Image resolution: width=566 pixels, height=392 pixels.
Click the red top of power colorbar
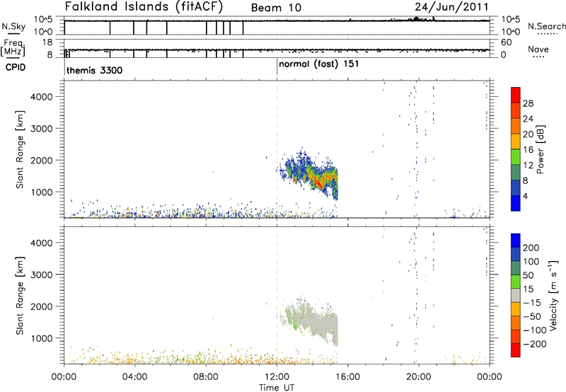pos(516,95)
